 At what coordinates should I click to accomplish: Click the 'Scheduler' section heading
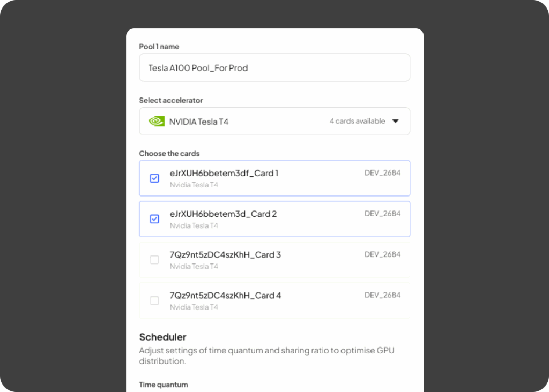pyautogui.click(x=163, y=337)
